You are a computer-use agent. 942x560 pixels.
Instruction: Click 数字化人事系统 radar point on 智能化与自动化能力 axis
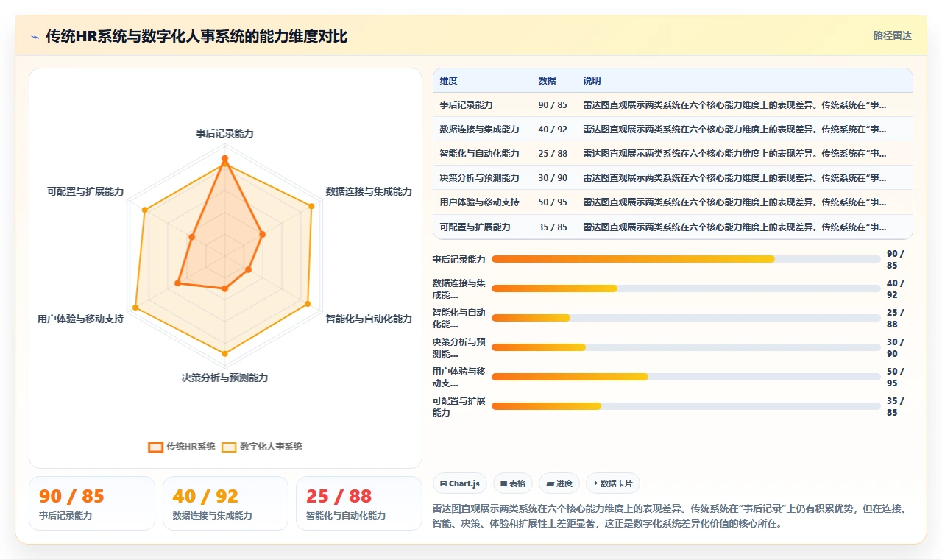tap(308, 303)
